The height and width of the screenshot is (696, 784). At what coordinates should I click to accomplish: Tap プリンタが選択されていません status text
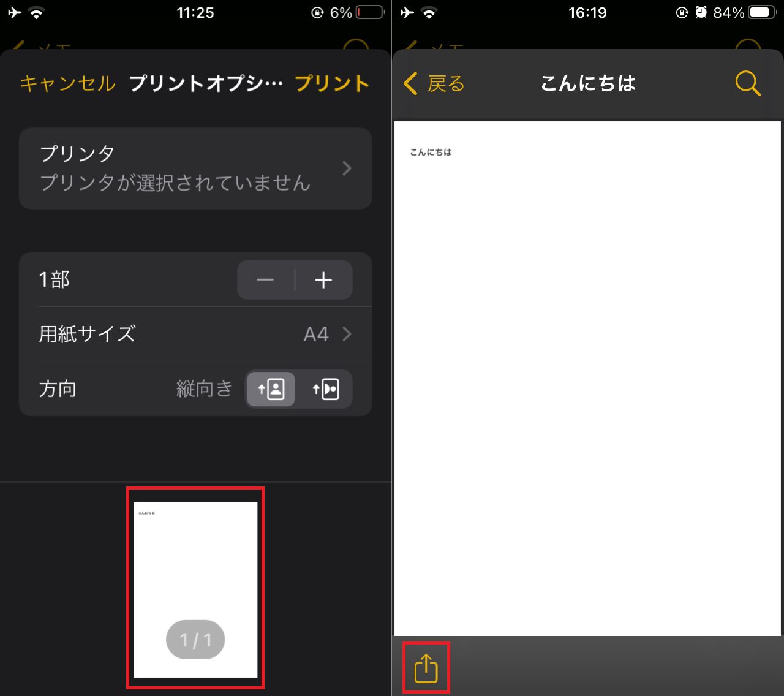pyautogui.click(x=175, y=183)
